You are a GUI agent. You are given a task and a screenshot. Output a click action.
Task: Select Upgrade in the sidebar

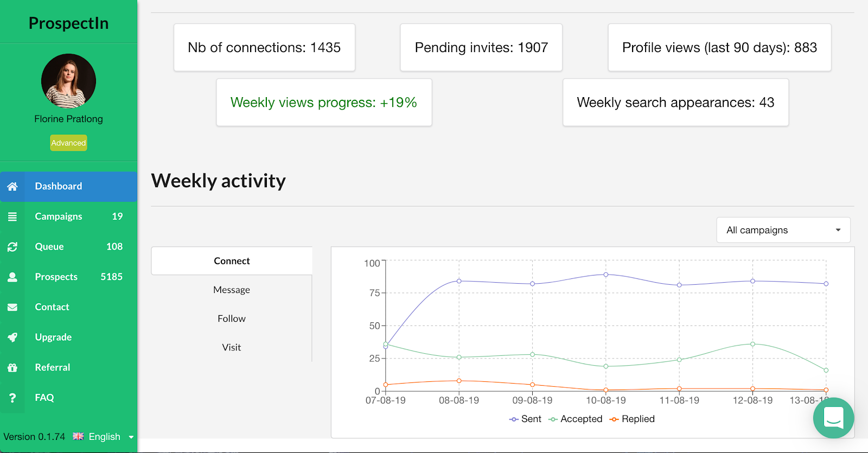point(68,337)
